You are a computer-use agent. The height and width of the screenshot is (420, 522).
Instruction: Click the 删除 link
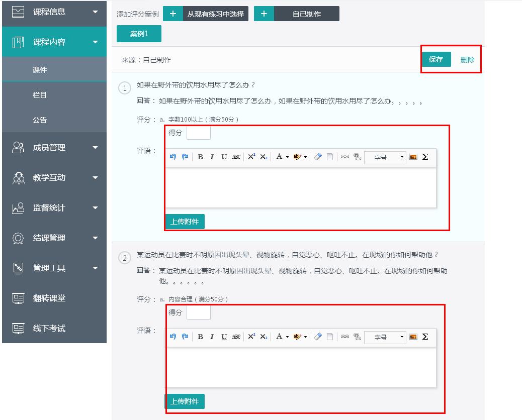[x=467, y=60]
